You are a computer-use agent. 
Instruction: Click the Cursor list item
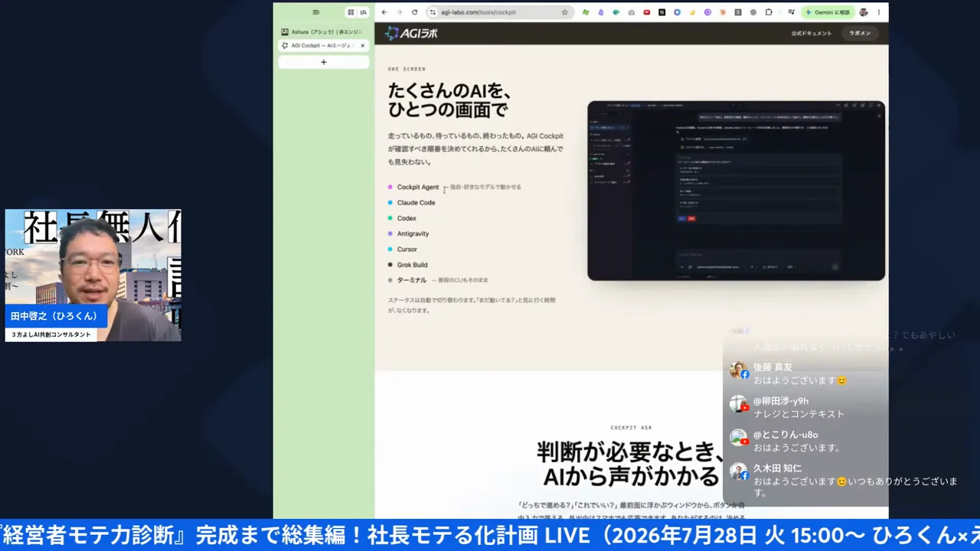click(x=407, y=249)
